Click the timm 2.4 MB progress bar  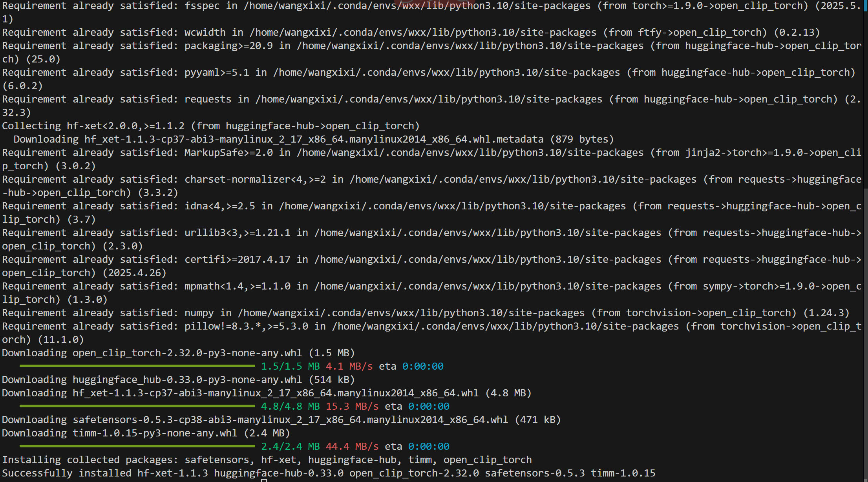pos(137,446)
